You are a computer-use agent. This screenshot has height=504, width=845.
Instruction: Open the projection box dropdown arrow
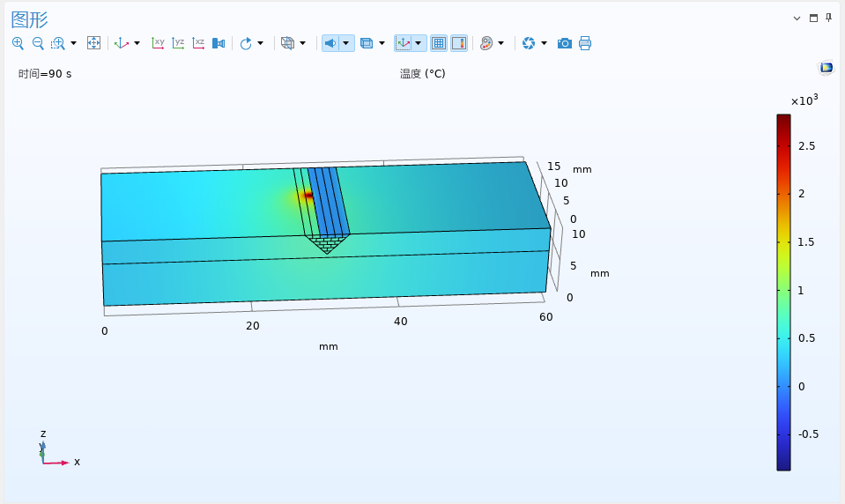pyautogui.click(x=382, y=43)
